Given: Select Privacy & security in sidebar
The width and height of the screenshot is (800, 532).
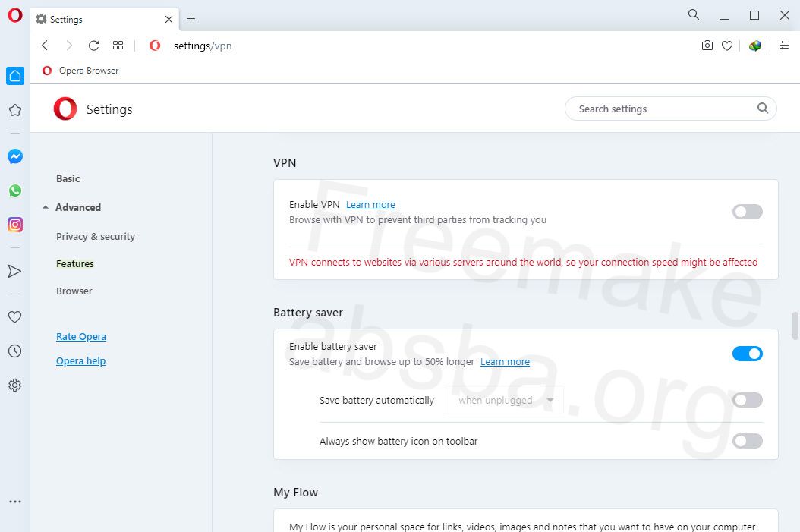Looking at the screenshot, I should point(96,236).
